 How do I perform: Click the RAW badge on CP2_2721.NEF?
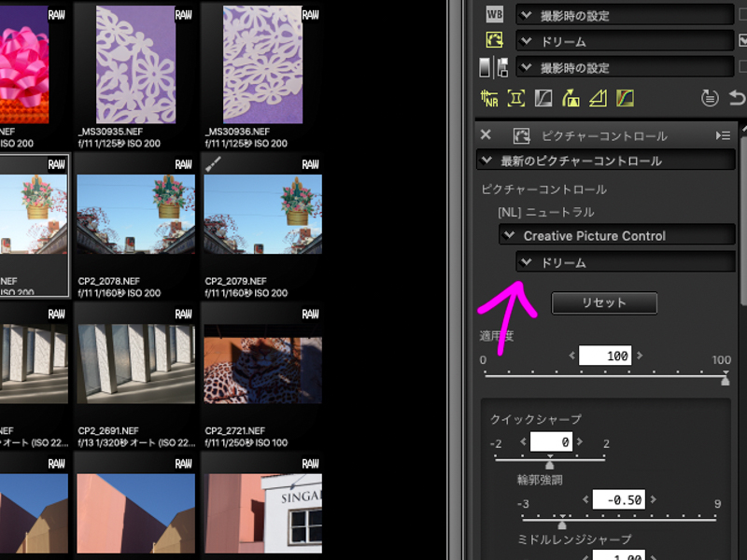tap(310, 314)
